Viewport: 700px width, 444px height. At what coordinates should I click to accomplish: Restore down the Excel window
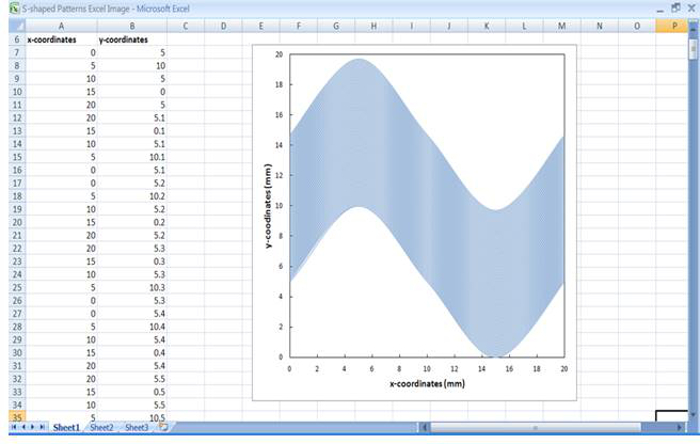pos(675,8)
